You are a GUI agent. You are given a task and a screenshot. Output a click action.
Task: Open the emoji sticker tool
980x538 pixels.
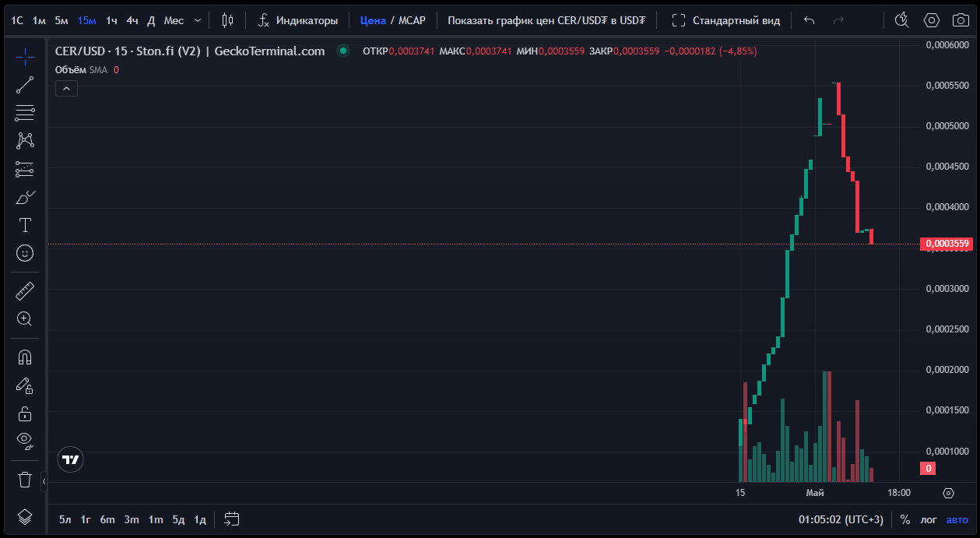tap(25, 253)
